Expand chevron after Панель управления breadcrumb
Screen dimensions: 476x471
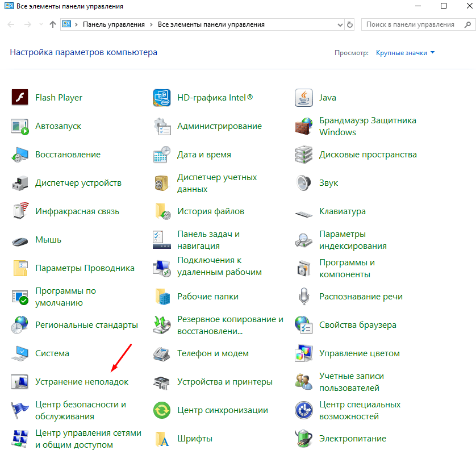pyautogui.click(x=151, y=24)
